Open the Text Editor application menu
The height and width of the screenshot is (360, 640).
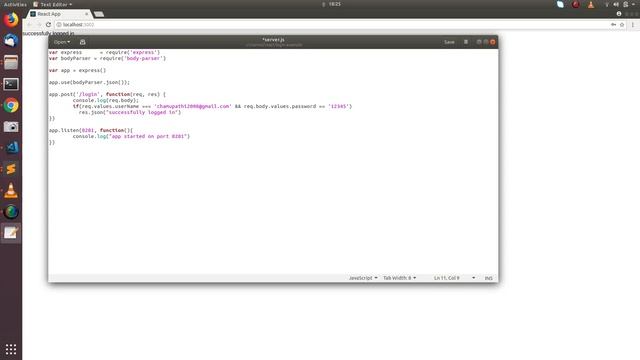(52, 4)
